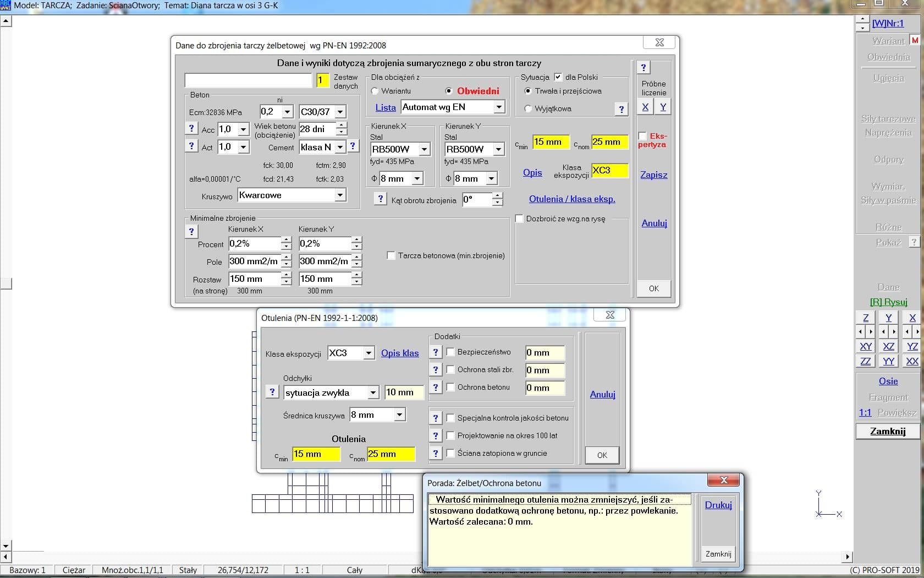Viewport: 924px width, 578px height.
Task: Click the bold Zamknij side panel button
Action: 888,431
